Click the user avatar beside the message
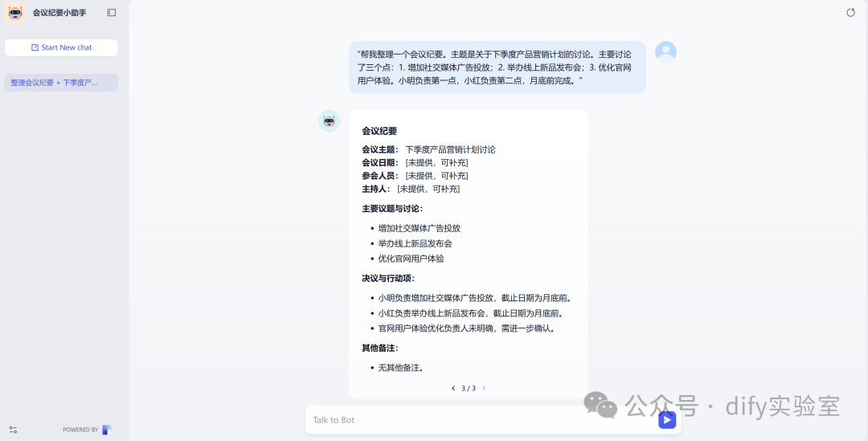This screenshot has width=868, height=441. tap(665, 52)
